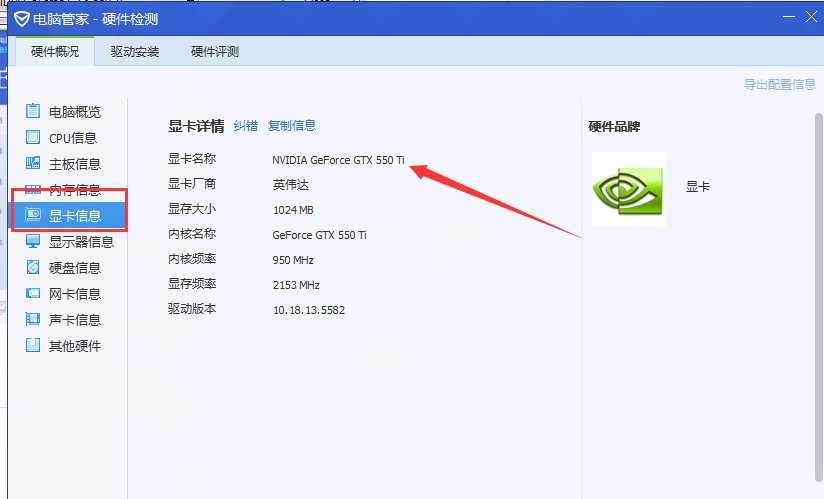Select 显示器信息 in the sidebar

68,242
